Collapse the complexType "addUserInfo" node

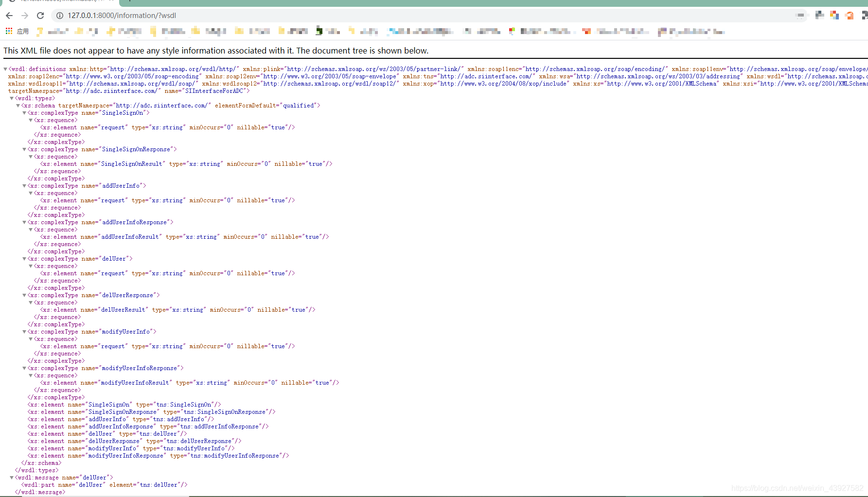[24, 186]
